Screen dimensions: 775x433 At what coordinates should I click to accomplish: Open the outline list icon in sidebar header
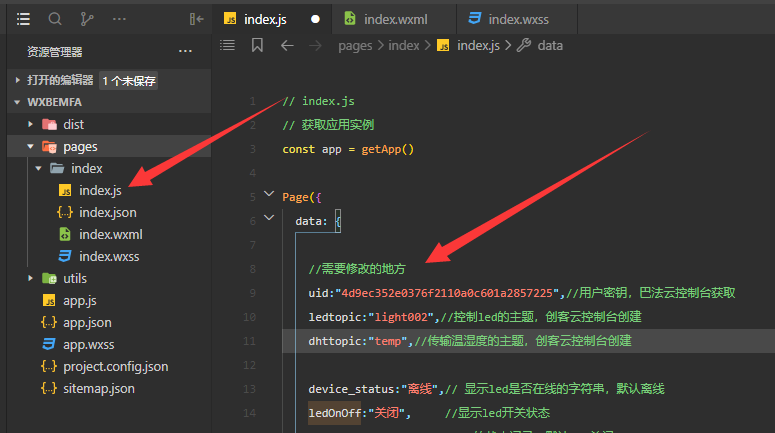23,19
